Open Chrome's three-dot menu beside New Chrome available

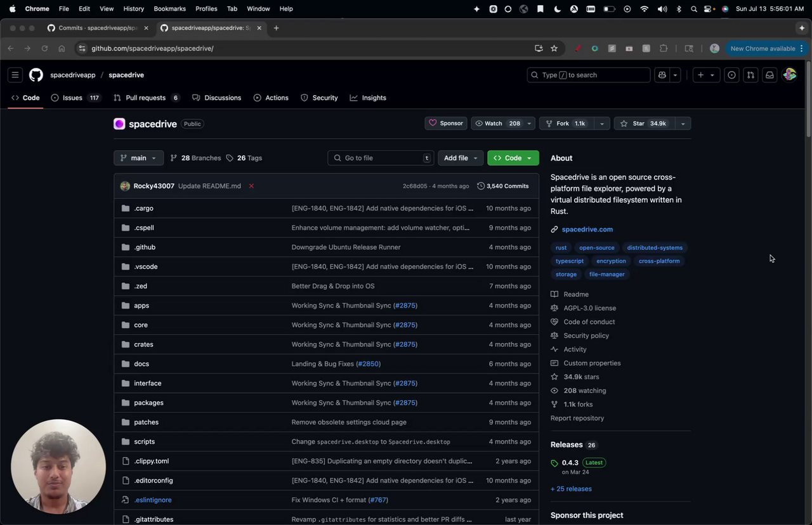(x=802, y=48)
